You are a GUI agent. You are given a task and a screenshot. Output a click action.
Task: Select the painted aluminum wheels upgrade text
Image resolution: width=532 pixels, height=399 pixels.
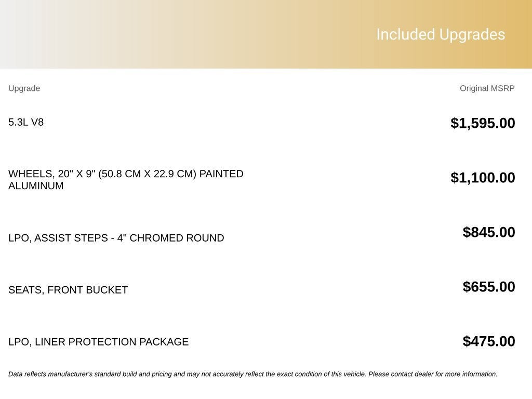coord(126,179)
